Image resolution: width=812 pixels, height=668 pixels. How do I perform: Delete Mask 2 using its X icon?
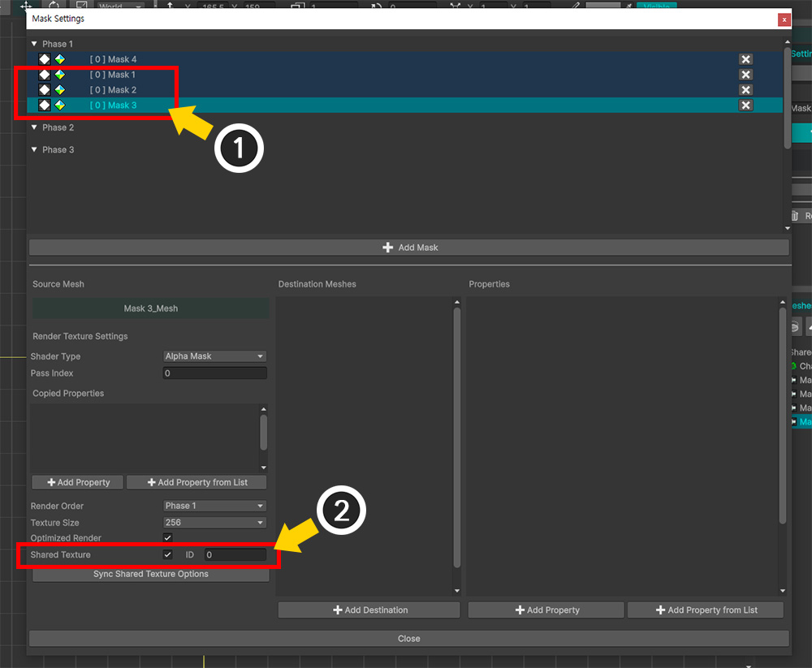pyautogui.click(x=745, y=90)
